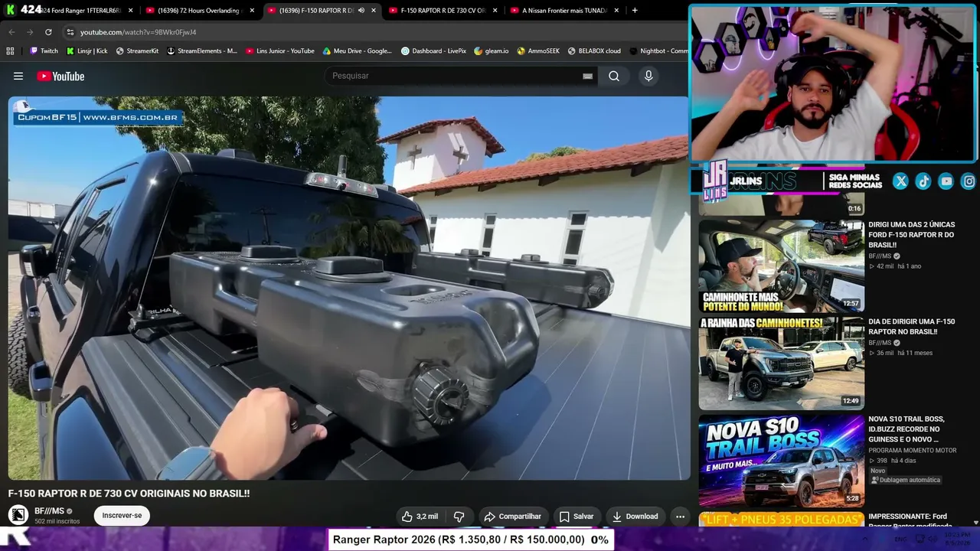Open the YouTube hamburger guide menu
This screenshot has width=980, height=551.
(x=18, y=76)
